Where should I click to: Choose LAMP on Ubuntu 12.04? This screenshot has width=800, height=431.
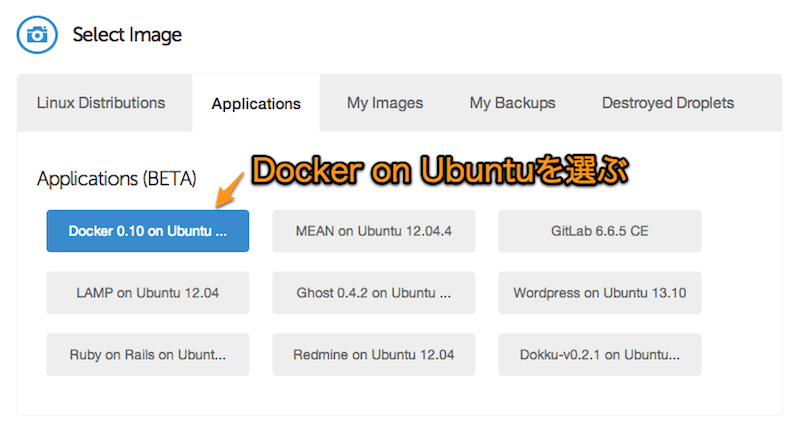[148, 293]
